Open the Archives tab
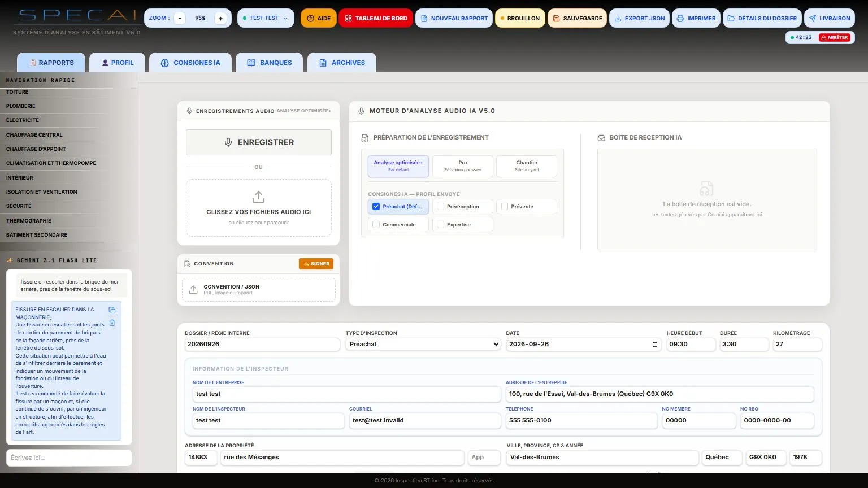This screenshot has height=488, width=868. click(x=342, y=63)
